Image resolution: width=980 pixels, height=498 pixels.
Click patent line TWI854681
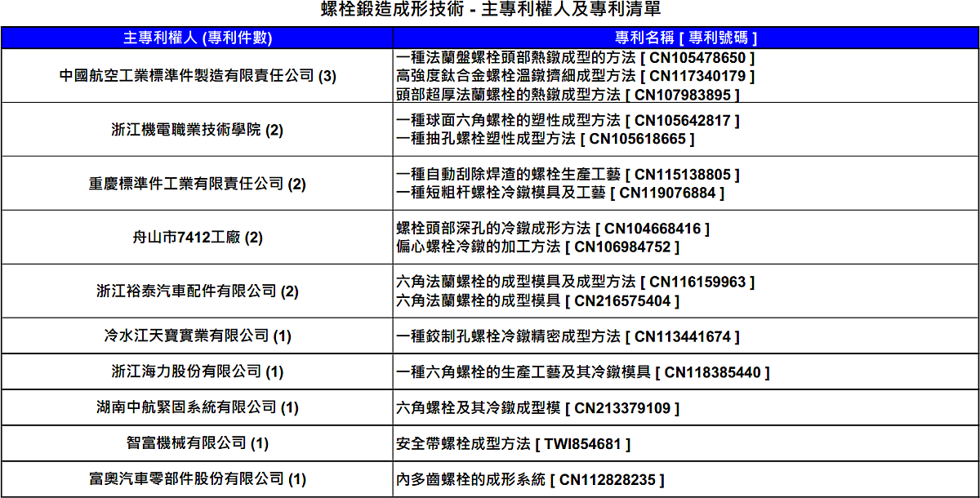click(513, 443)
